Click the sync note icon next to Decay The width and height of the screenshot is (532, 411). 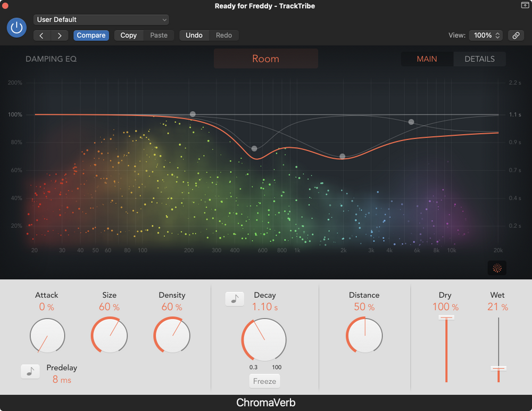click(x=235, y=299)
